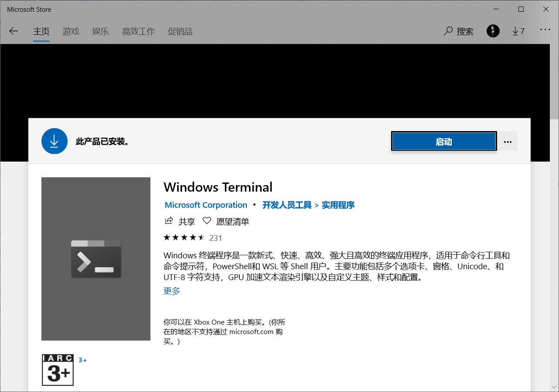Click the 搜索 search button

coord(459,31)
